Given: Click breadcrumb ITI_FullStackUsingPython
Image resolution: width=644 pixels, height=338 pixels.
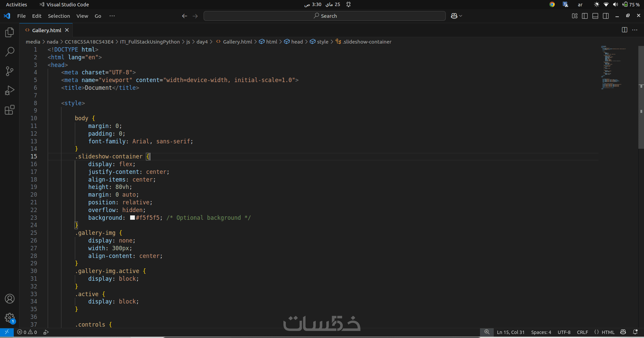Looking at the screenshot, I should pos(150,42).
